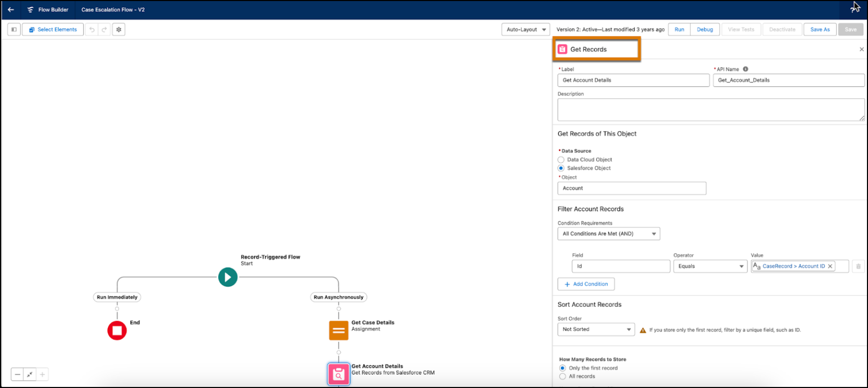Select the green Start element
This screenshot has width=868, height=388.
228,277
